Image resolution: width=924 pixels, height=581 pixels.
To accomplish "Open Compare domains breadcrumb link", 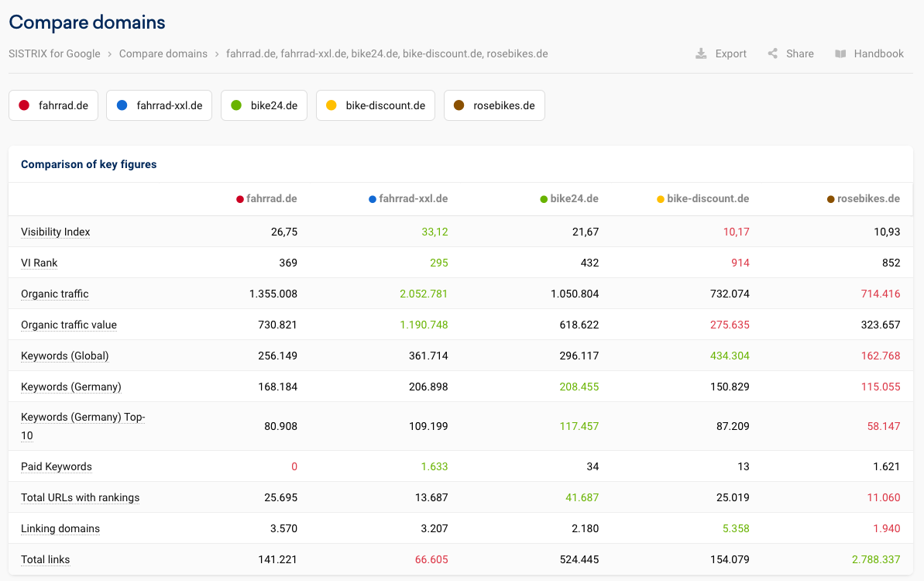I will (163, 53).
